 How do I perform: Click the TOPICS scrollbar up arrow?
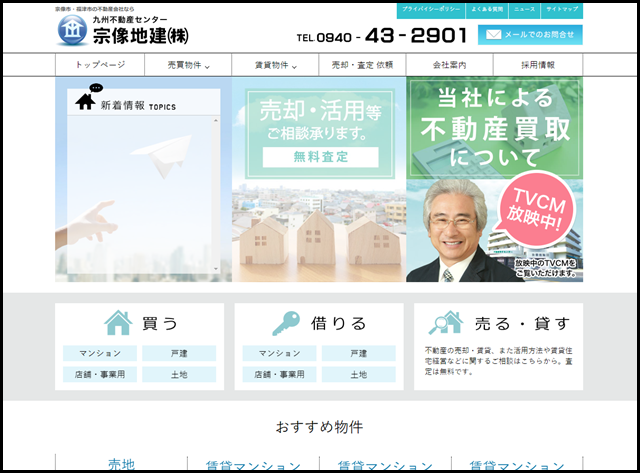coord(216,120)
